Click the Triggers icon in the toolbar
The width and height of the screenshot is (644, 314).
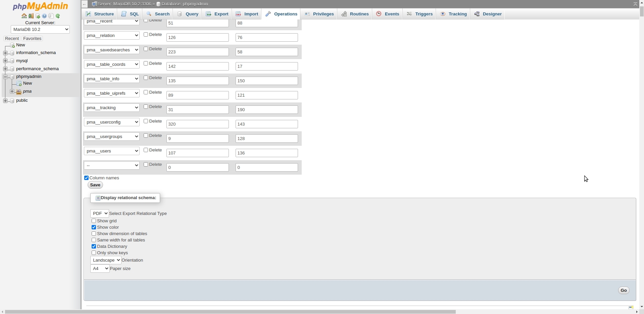(x=410, y=14)
